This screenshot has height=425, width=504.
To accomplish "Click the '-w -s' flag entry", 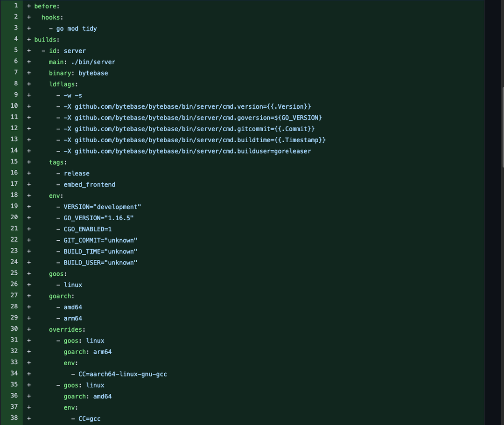I will (73, 96).
